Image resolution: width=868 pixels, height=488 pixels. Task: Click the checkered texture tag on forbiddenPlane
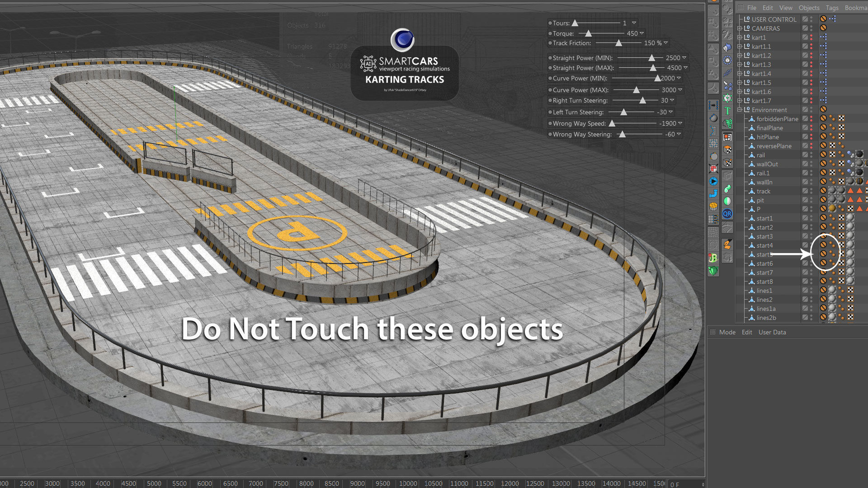click(x=841, y=118)
